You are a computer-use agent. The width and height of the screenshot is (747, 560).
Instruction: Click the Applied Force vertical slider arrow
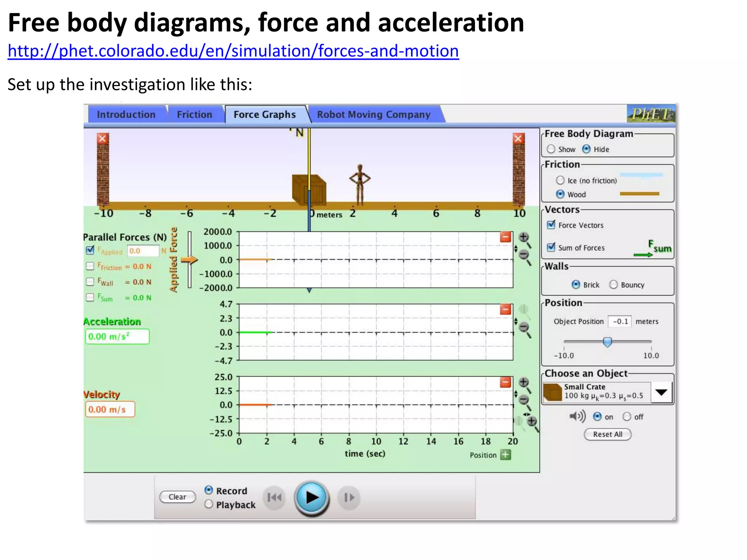point(189,260)
